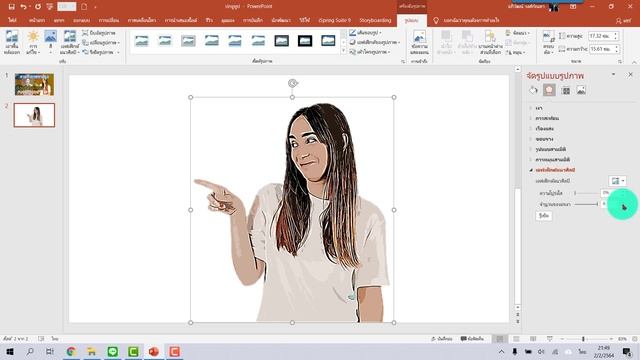
Task: Click the rotation handle above the picture
Action: (x=293, y=83)
